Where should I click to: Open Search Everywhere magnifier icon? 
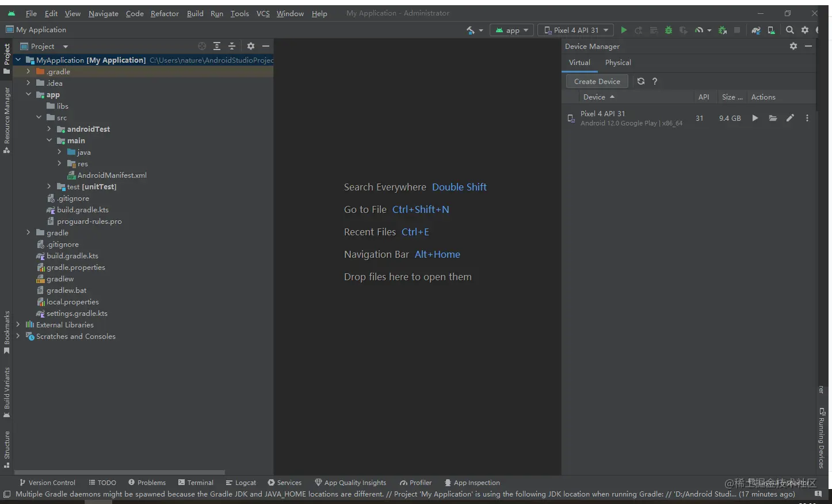click(x=790, y=30)
